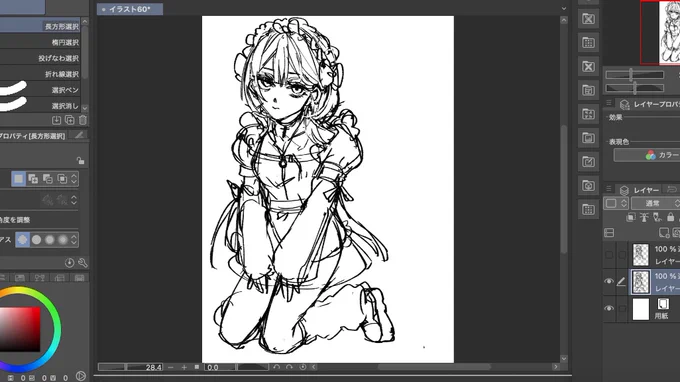This screenshot has height=382, width=680.
Task: Click the zoom slider in the canvas status bar
Action: tap(130, 367)
